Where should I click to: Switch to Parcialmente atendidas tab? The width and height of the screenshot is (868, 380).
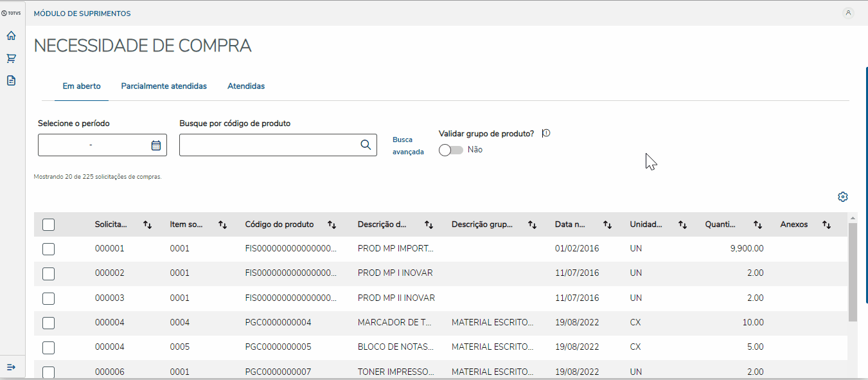(164, 86)
